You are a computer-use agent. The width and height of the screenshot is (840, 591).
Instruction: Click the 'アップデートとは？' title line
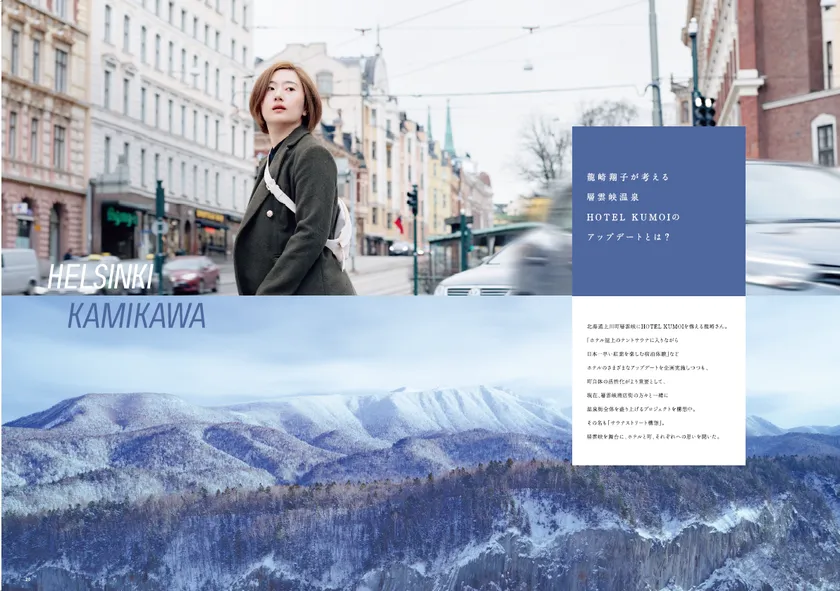(628, 237)
